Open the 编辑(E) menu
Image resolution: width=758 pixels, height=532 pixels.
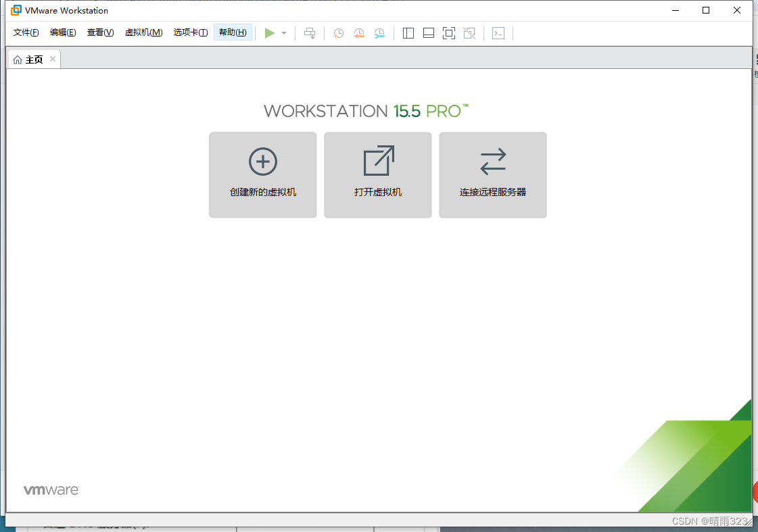click(63, 32)
